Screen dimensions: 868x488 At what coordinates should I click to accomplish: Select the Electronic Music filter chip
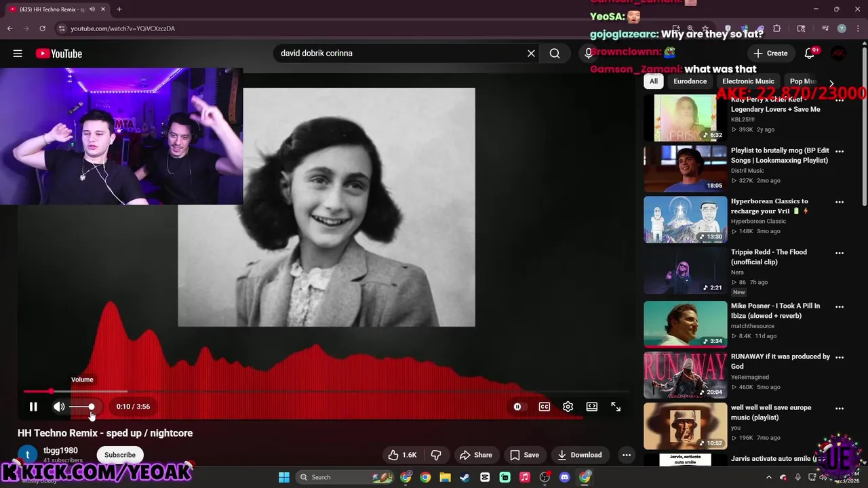pos(748,81)
